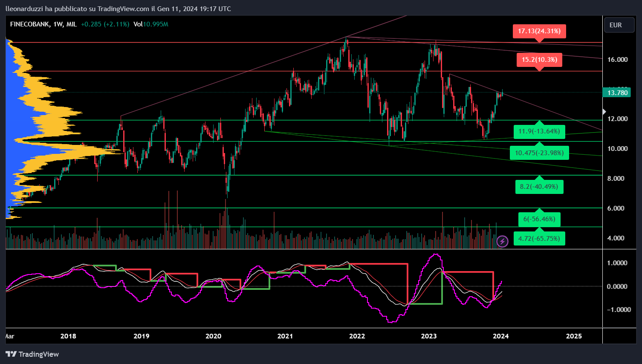Click the 2018 time axis label
This screenshot has height=364, width=642.
(x=68, y=336)
